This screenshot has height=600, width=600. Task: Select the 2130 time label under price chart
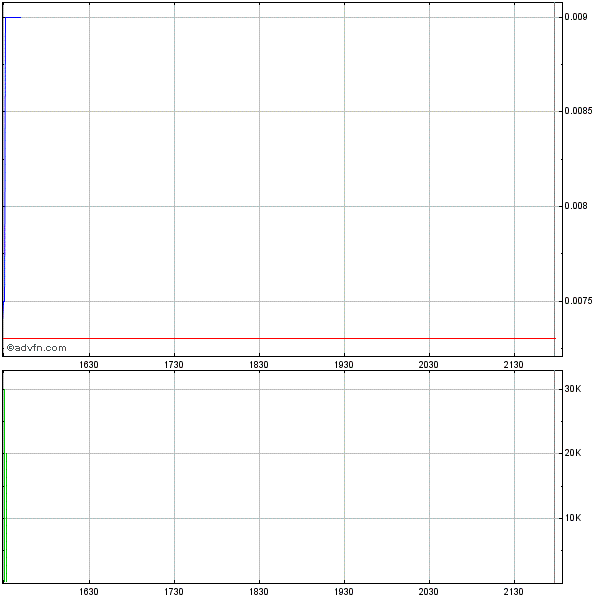click(x=513, y=365)
